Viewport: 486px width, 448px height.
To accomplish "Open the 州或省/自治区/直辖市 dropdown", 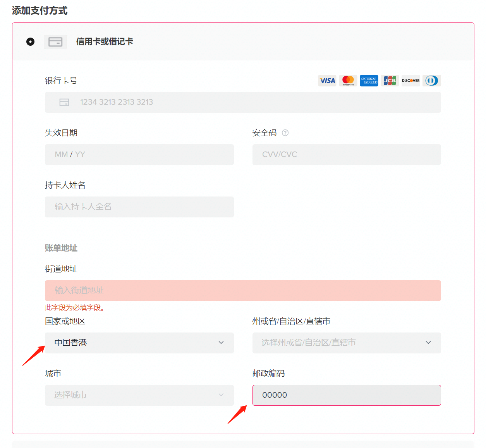I will [347, 343].
